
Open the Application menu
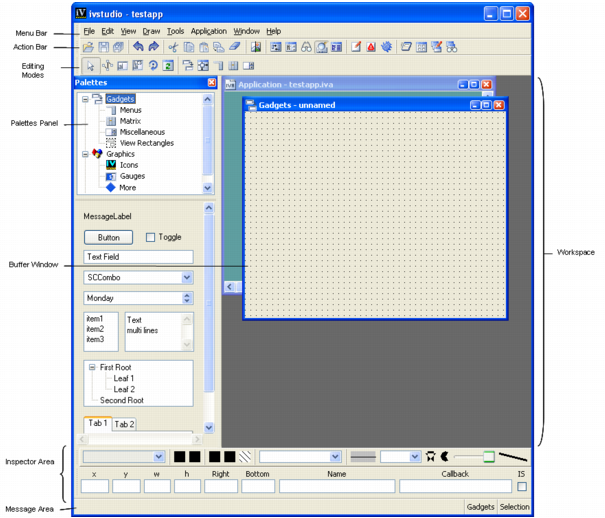[208, 31]
